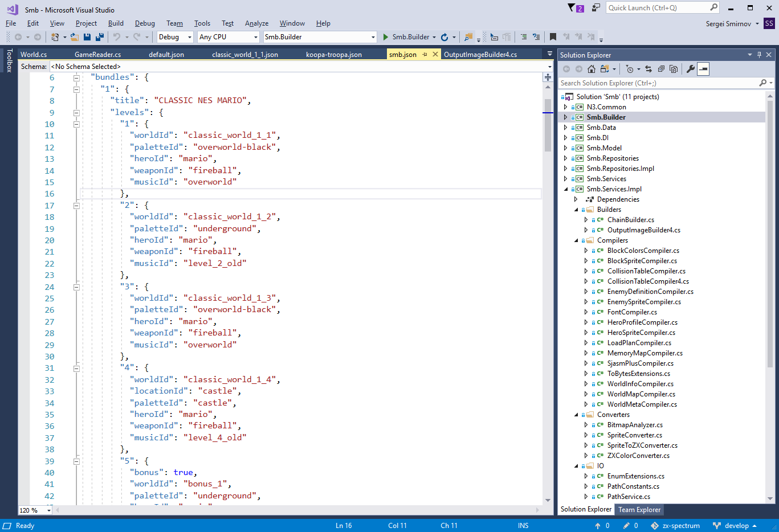Toggle a bookmark using the bookmark icon

point(552,37)
